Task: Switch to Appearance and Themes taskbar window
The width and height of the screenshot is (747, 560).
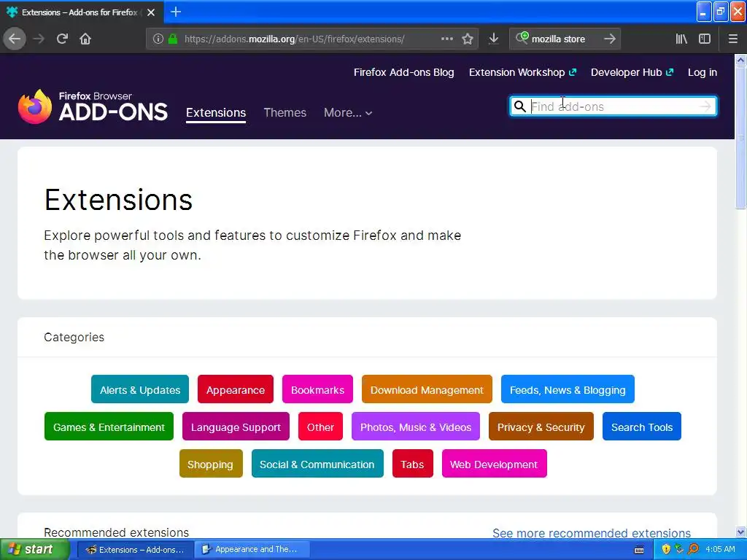Action: point(252,550)
